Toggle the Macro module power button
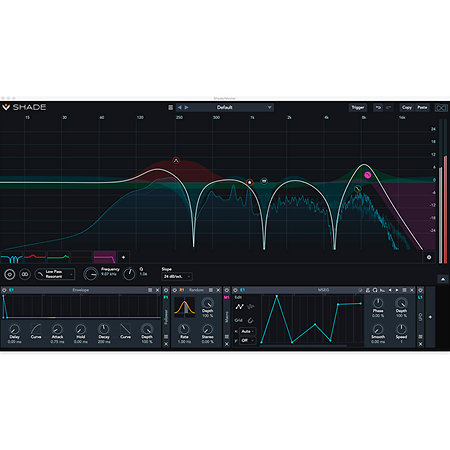Screen dimensions: 450x450 (x=227, y=290)
